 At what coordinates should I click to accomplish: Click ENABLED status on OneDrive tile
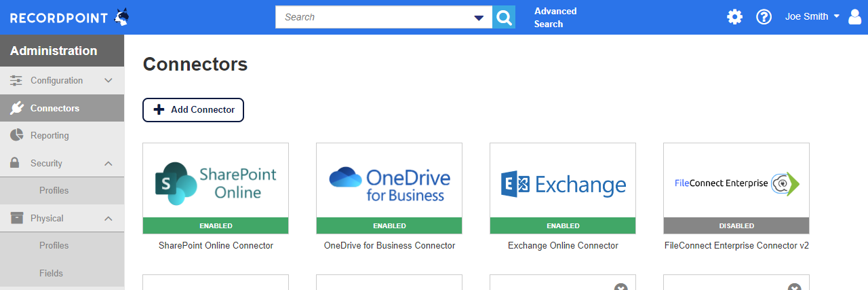[389, 226]
